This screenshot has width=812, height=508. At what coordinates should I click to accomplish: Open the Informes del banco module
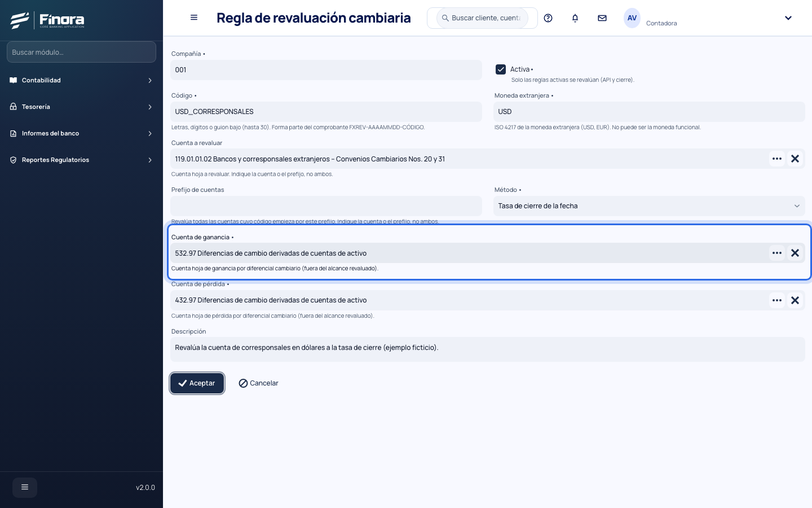click(x=81, y=133)
